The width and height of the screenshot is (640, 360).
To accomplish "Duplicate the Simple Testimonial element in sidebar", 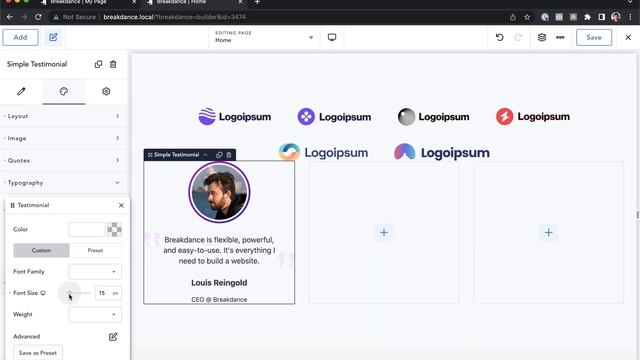I will pos(98,64).
